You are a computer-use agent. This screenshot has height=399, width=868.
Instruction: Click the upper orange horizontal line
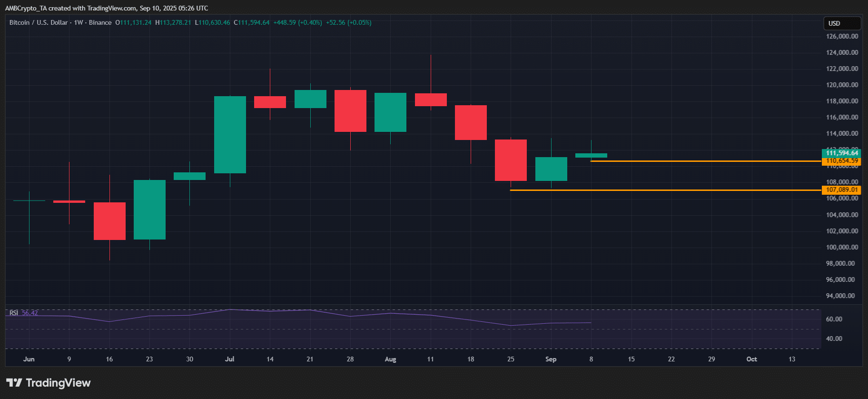pyautogui.click(x=704, y=161)
